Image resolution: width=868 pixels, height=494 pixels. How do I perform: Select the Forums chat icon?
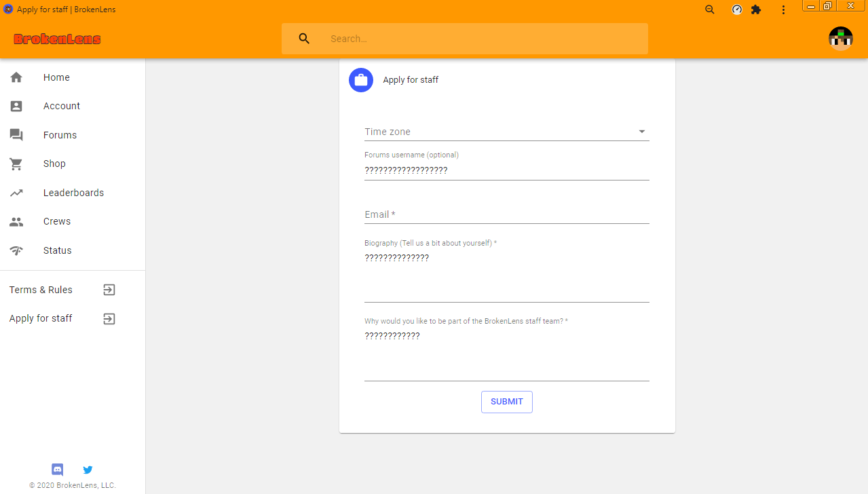tap(16, 135)
